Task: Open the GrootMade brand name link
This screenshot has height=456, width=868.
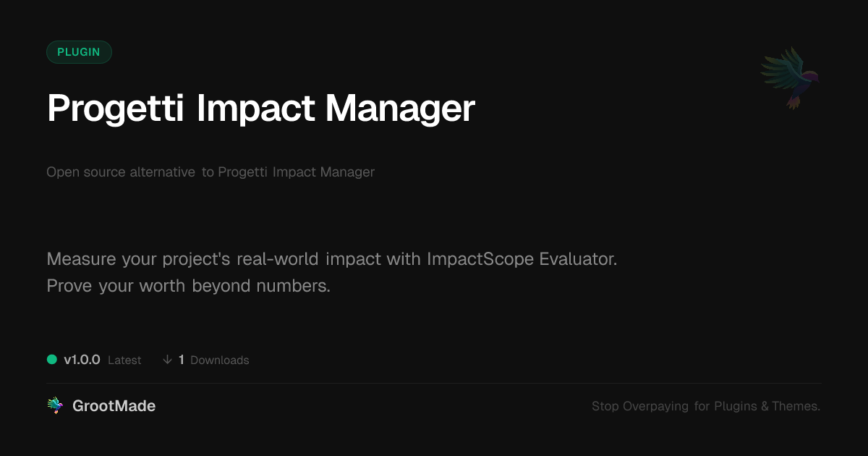Action: pos(114,406)
